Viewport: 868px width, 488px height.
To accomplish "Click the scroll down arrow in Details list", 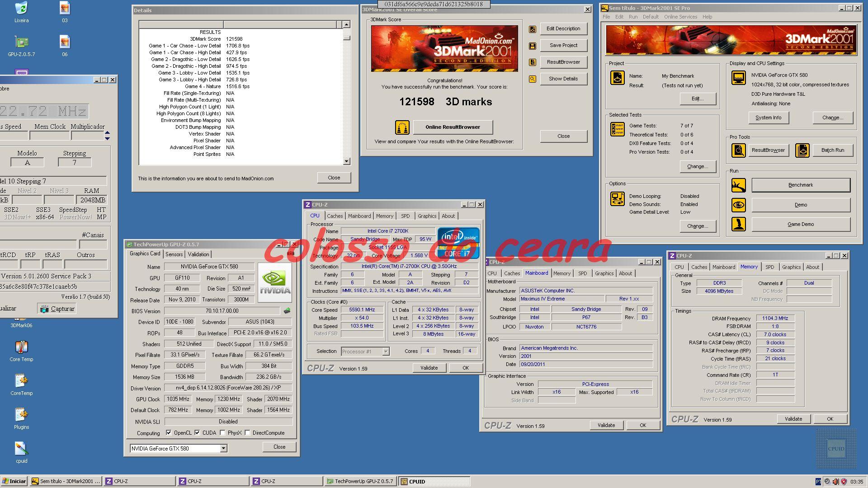I will click(346, 161).
